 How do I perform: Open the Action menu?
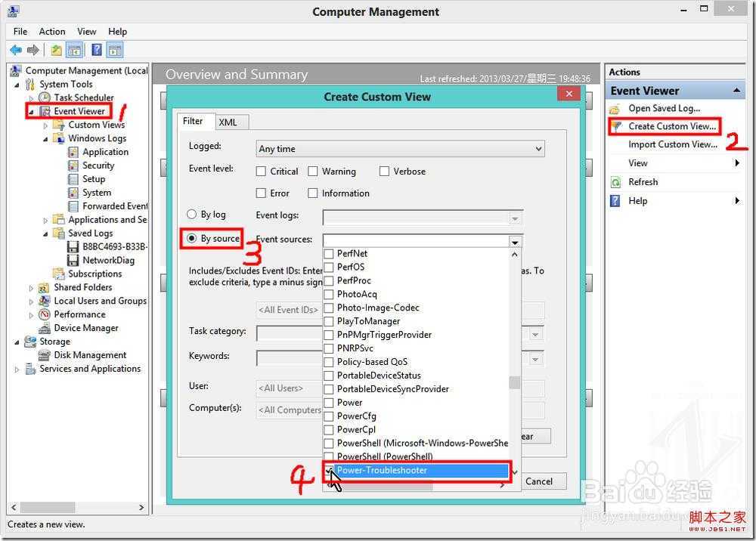(52, 32)
